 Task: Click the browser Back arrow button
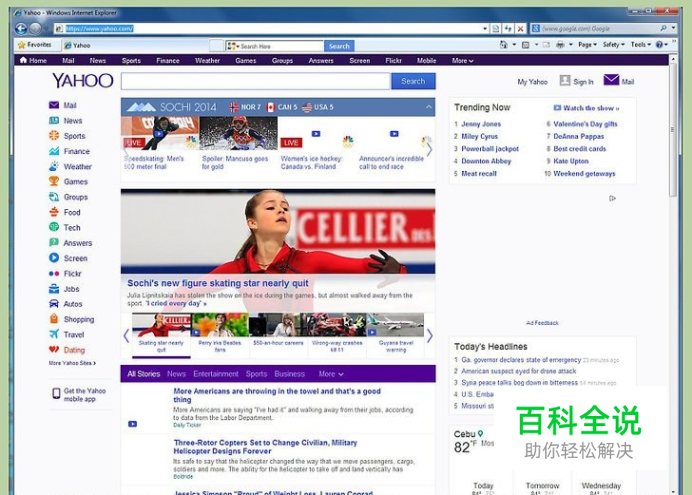[21, 29]
